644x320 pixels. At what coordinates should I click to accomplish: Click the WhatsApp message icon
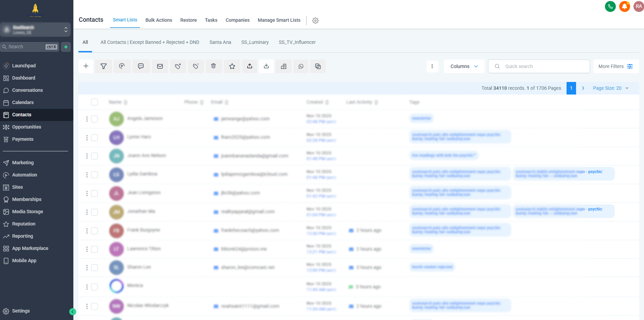pyautogui.click(x=301, y=66)
